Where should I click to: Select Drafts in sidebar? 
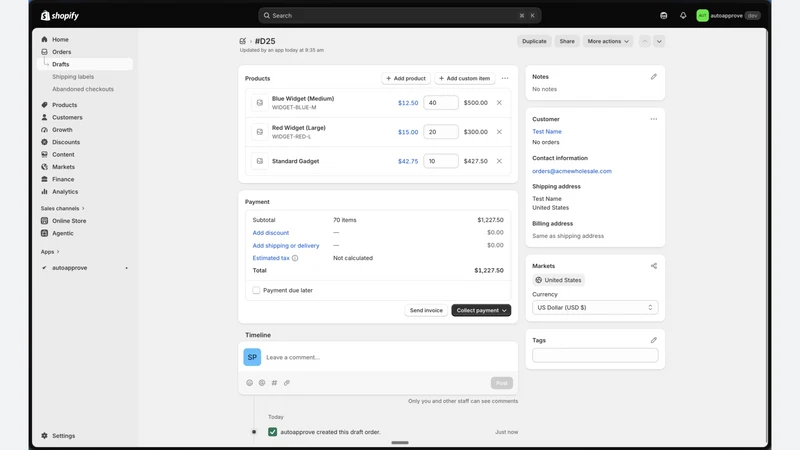click(85, 64)
